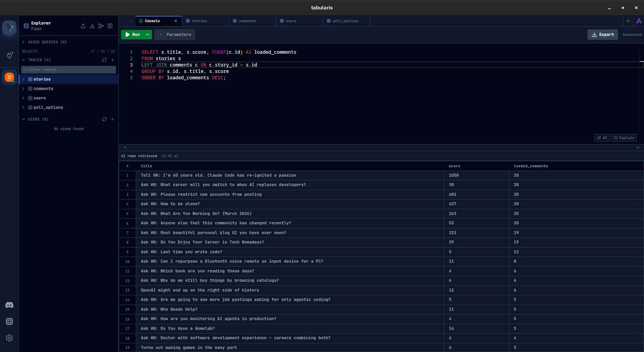
Task: Export the query results
Action: [x=602, y=35]
